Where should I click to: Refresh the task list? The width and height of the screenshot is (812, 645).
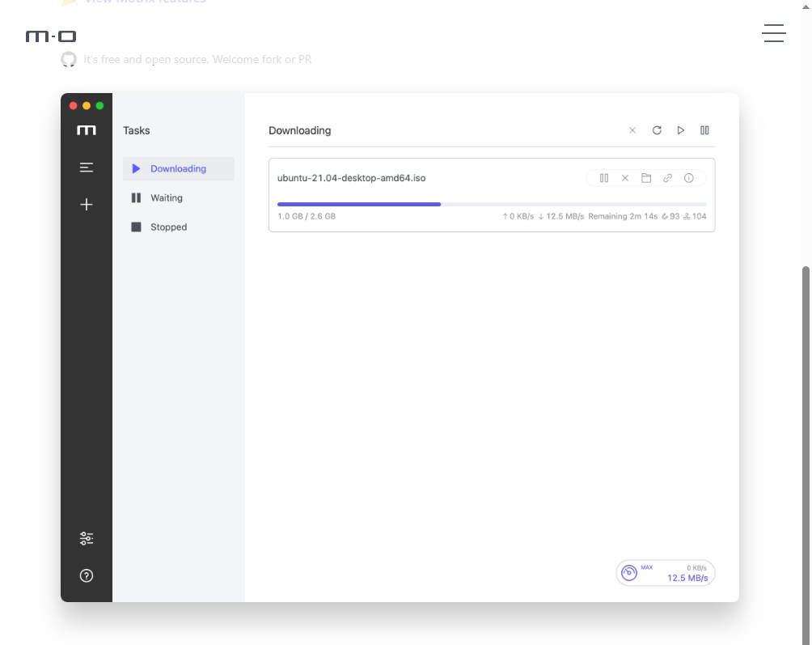[x=657, y=130]
